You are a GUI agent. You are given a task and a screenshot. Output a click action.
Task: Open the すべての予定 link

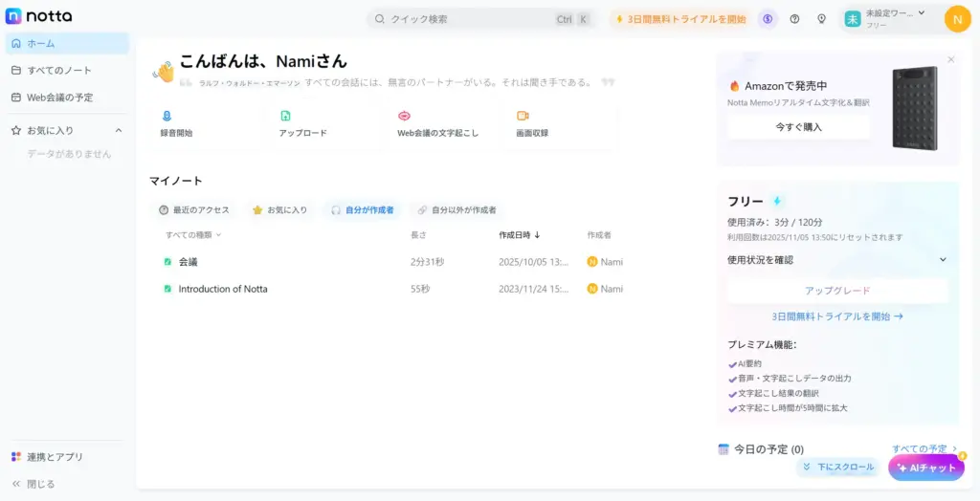point(924,449)
